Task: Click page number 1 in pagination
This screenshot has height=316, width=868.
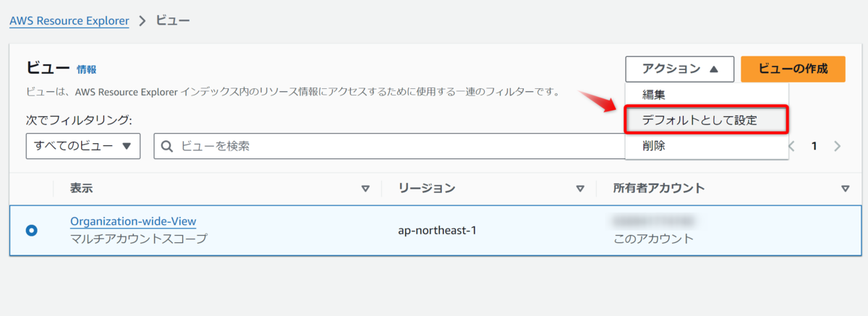Action: click(x=814, y=146)
